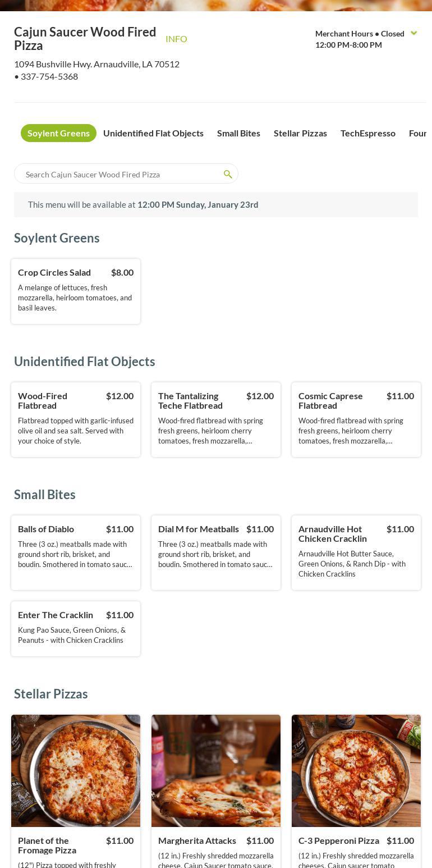Go to the Stellar Pizzas tab
Image resolution: width=432 pixels, height=868 pixels.
[x=300, y=133]
